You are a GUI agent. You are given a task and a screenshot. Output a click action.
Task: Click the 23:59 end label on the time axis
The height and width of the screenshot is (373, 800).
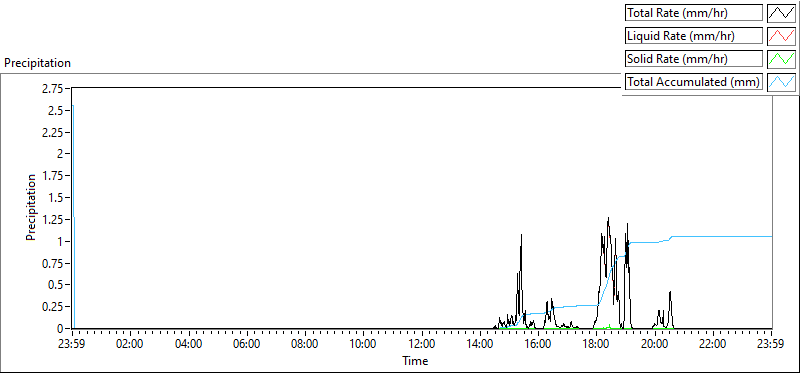tap(772, 343)
